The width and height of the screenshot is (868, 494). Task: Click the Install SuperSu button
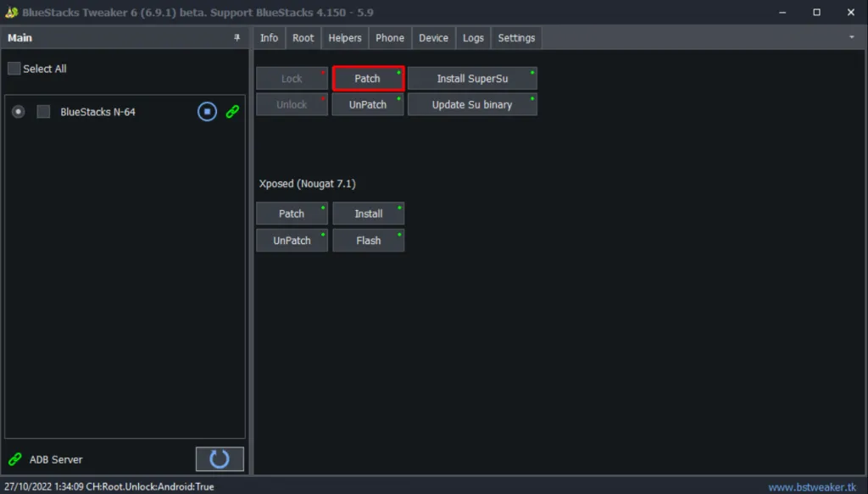(472, 79)
